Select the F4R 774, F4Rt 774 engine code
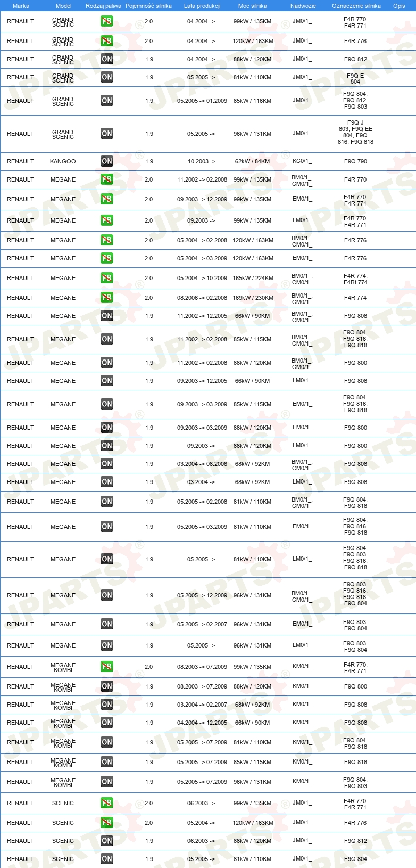 (x=355, y=279)
